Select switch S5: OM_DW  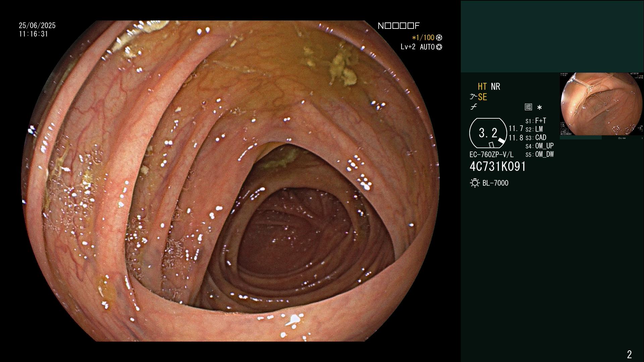540,154
